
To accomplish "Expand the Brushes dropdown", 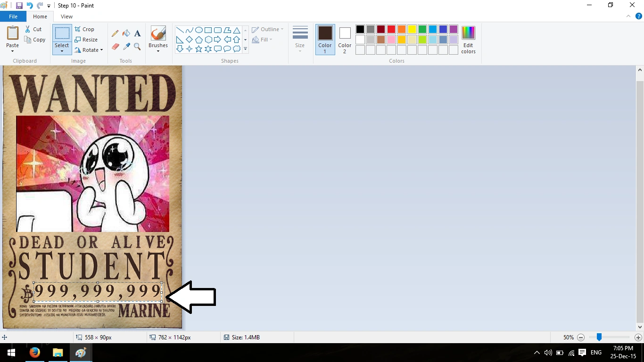I will point(158,51).
